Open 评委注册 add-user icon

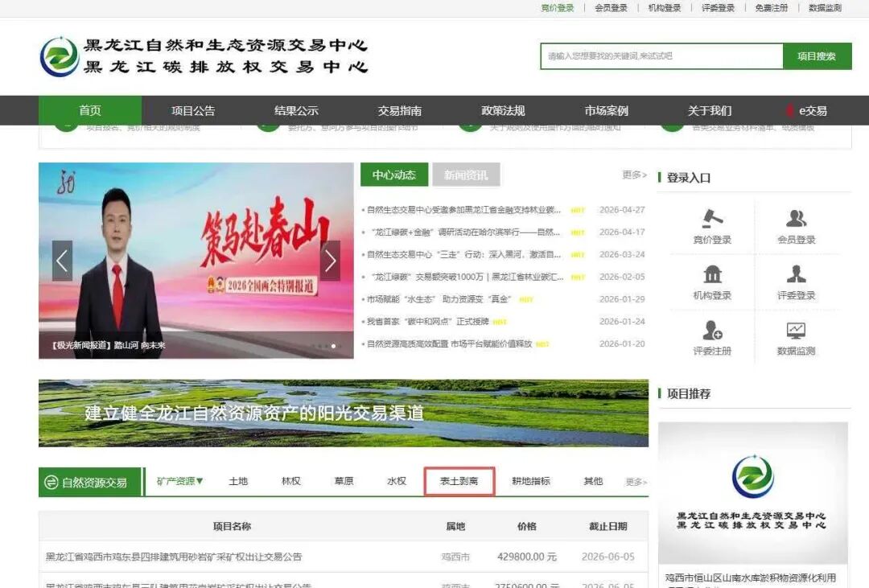(x=712, y=330)
